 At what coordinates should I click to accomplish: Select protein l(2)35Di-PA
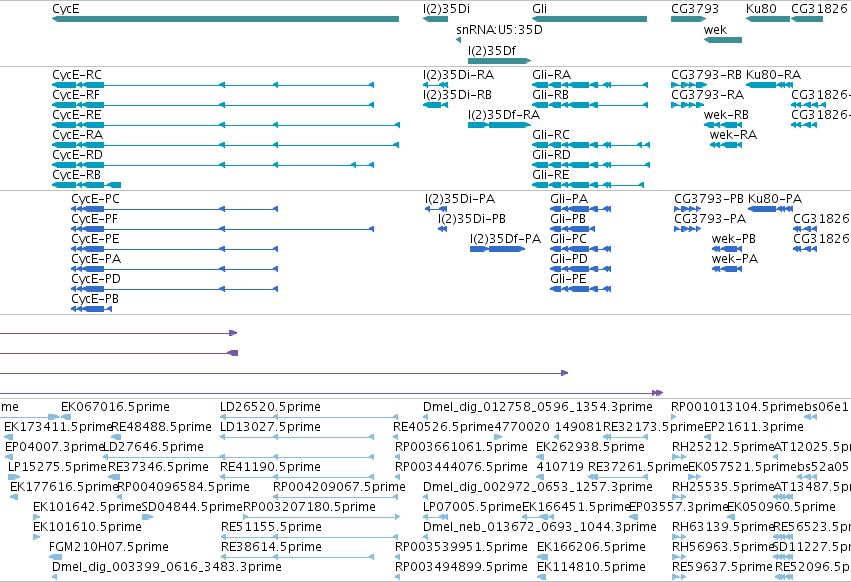(436, 209)
